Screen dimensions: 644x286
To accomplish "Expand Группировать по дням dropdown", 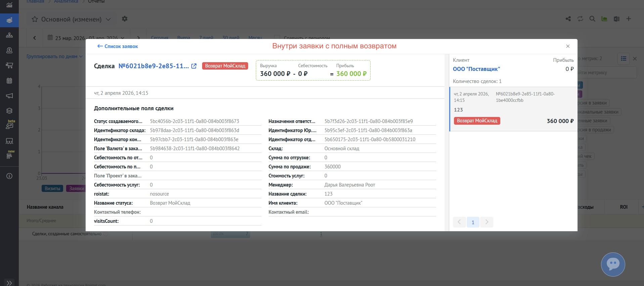I will 54,56.
